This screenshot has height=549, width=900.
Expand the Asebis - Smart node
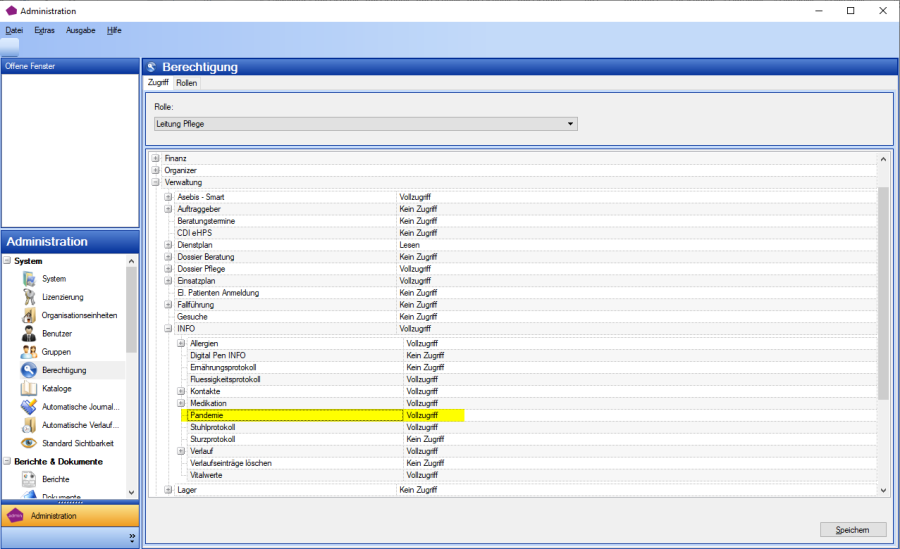168,197
